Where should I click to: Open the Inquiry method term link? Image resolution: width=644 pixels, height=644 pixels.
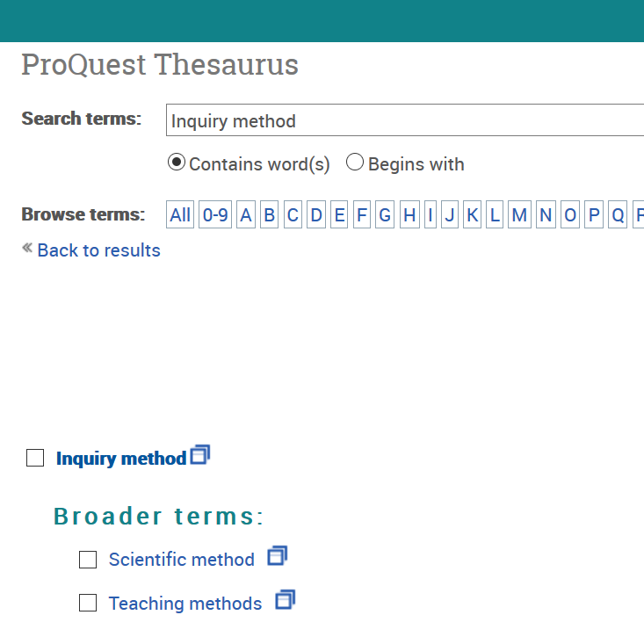tap(121, 459)
